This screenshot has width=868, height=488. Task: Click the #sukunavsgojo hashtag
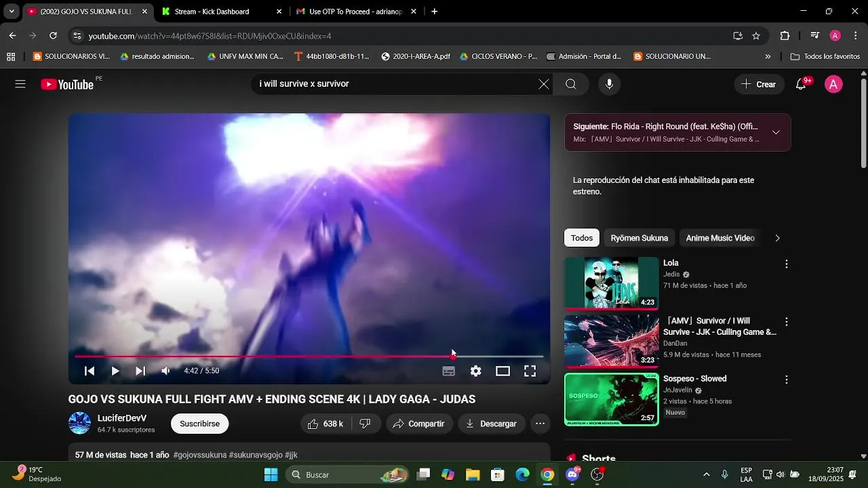[x=256, y=455]
